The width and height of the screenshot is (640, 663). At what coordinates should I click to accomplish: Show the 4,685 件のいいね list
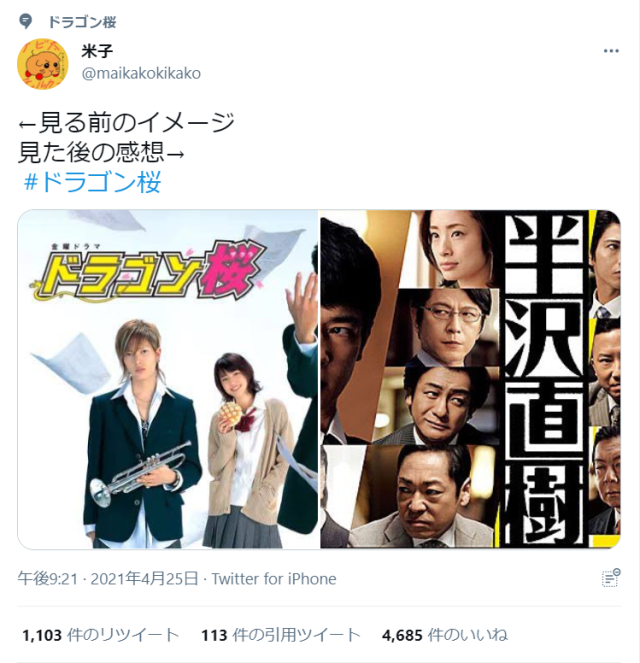(445, 635)
